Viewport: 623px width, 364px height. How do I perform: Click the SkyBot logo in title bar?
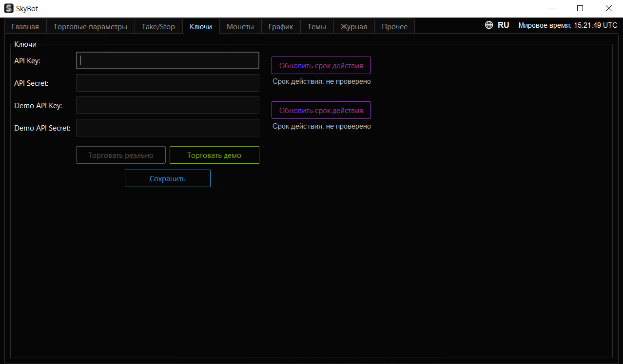8,8
